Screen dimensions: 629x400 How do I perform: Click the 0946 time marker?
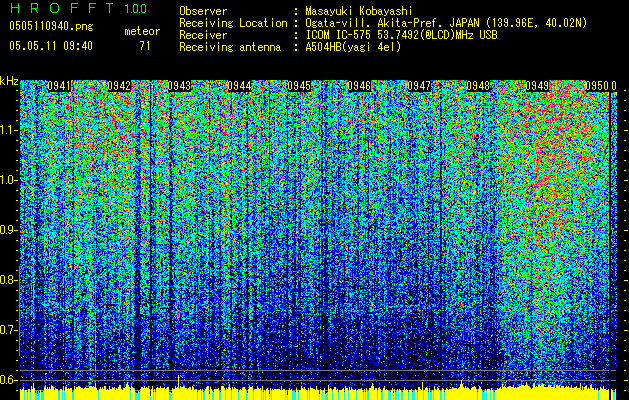359,86
